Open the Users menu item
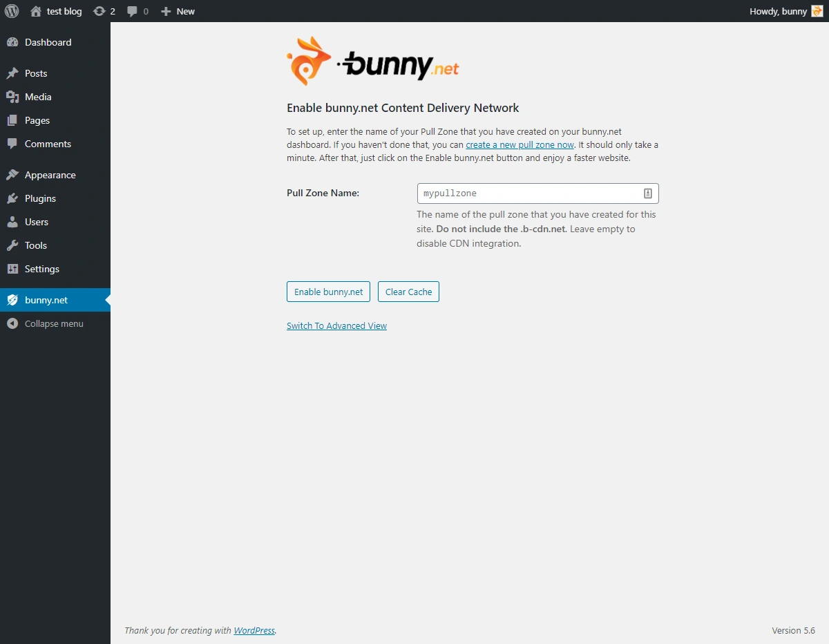Viewport: 829px width, 644px height. tap(55, 222)
